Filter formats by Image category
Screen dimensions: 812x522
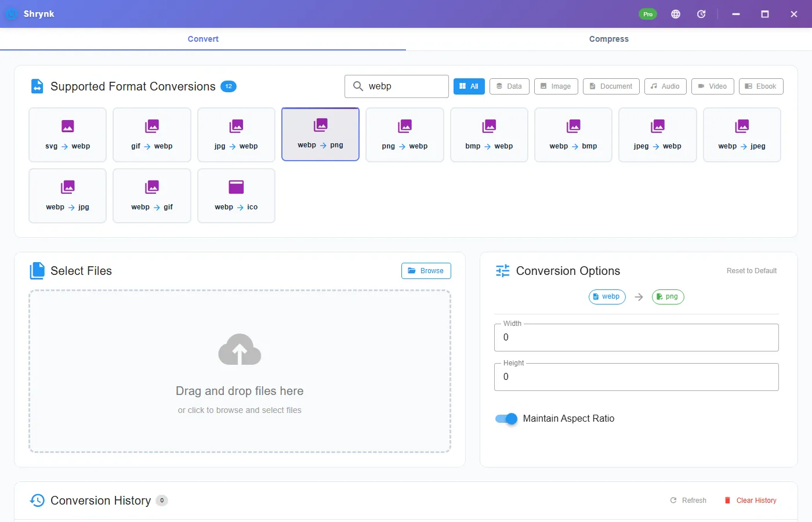(x=556, y=86)
